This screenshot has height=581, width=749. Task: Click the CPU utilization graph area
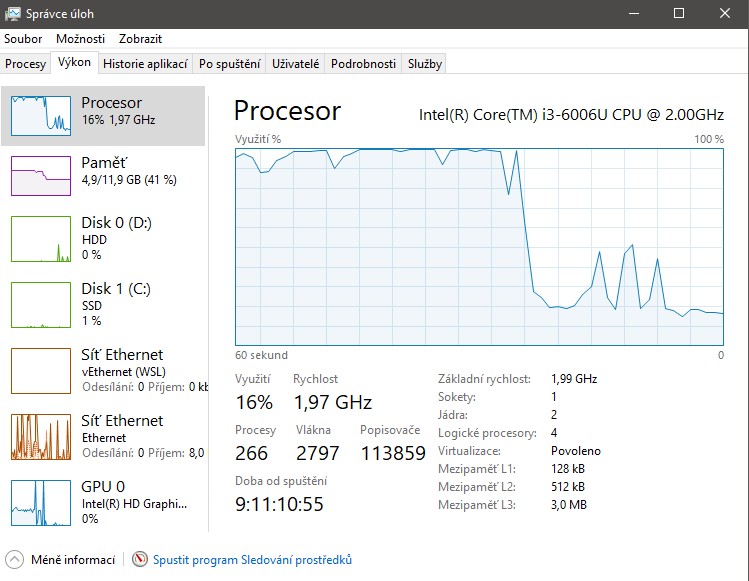pos(479,244)
